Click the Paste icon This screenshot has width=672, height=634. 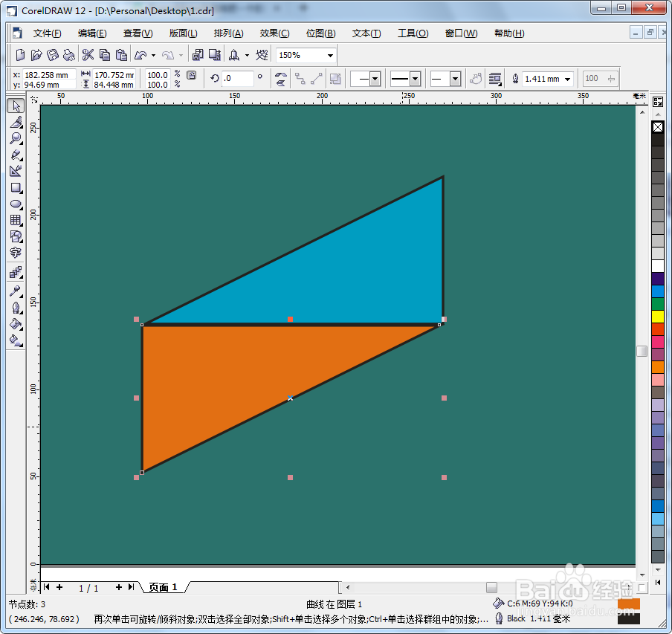(x=122, y=55)
